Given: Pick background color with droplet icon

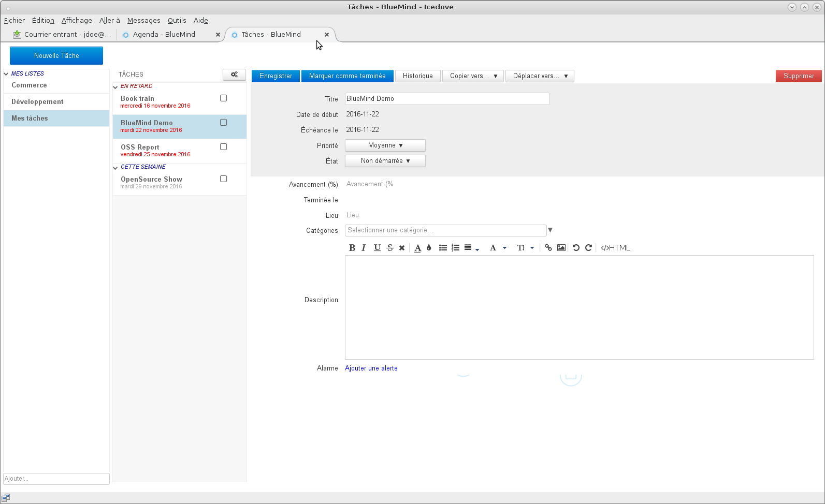Looking at the screenshot, I should click(429, 248).
